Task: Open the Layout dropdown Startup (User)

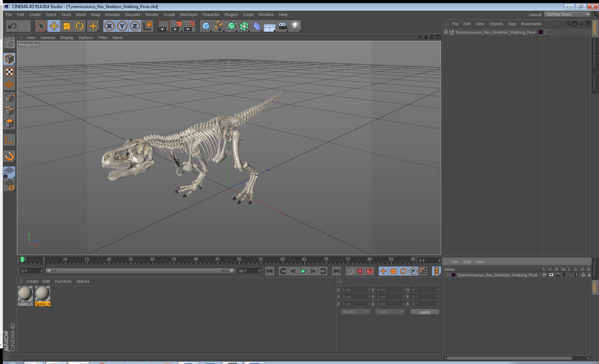Action: click(568, 14)
